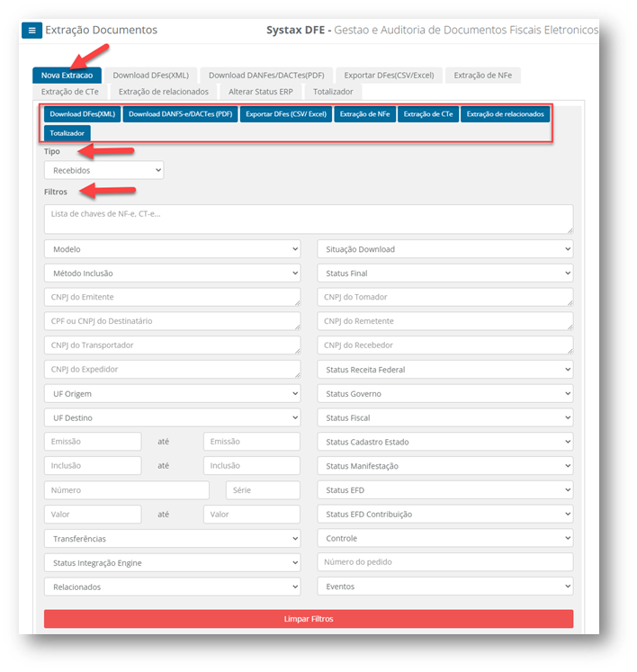Expand the Modelo dropdown

[x=173, y=249]
